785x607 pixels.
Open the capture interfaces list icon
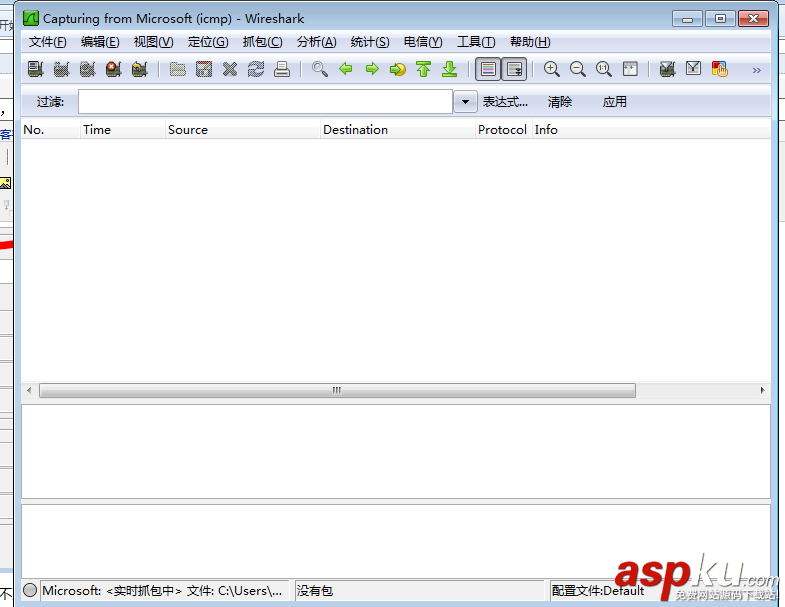(x=36, y=69)
